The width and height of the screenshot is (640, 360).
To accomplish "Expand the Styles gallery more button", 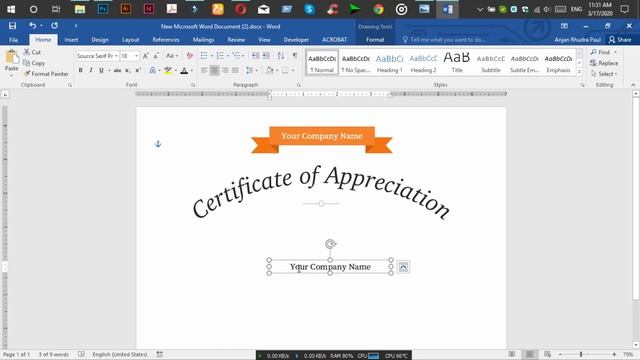I will [579, 72].
